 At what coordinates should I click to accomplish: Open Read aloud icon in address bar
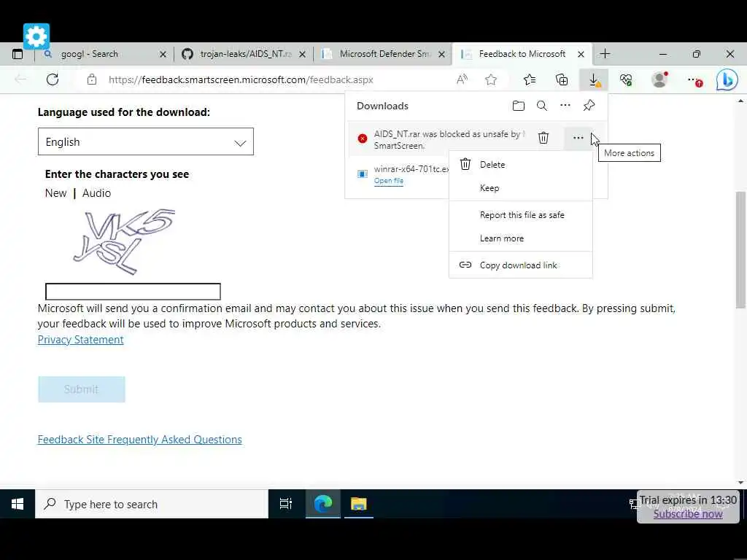(462, 79)
